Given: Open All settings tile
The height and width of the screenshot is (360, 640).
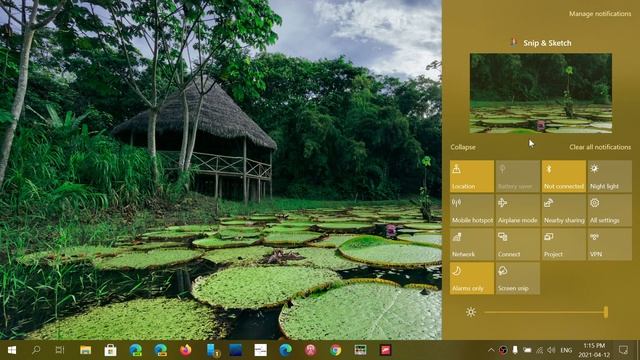Looking at the screenshot, I should (610, 210).
